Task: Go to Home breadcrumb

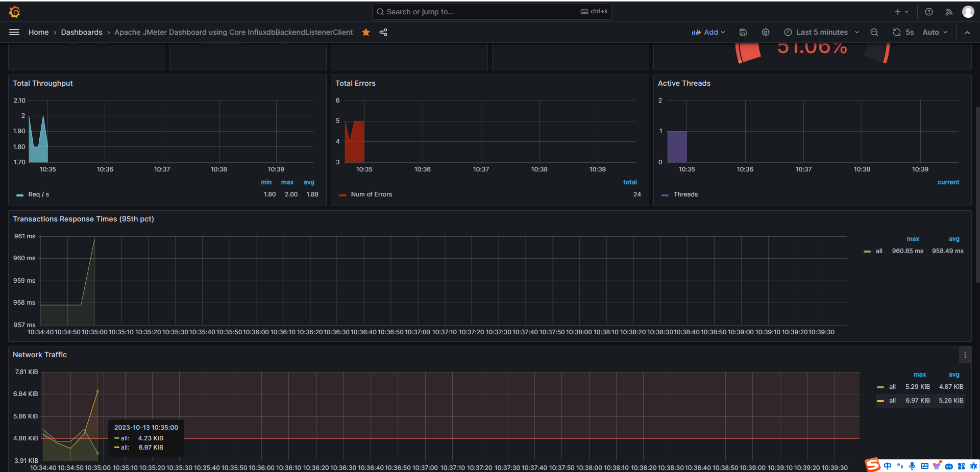Action: 39,32
